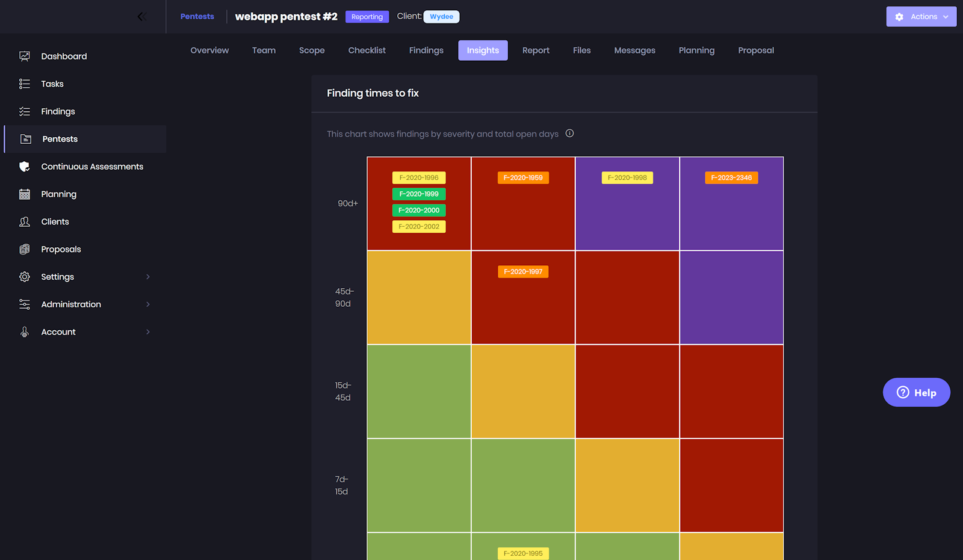Click finding F-2020-1997 orange tag
963x560 pixels.
523,272
